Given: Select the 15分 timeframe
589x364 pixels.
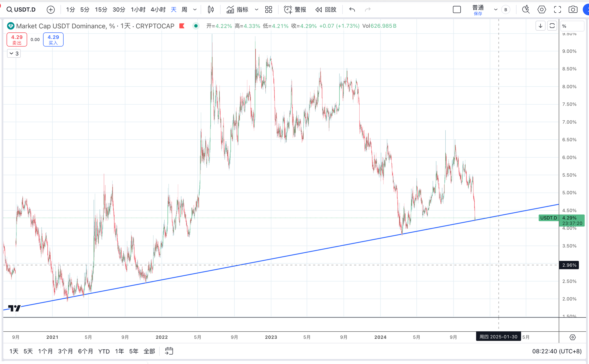Looking at the screenshot, I should [x=101, y=10].
